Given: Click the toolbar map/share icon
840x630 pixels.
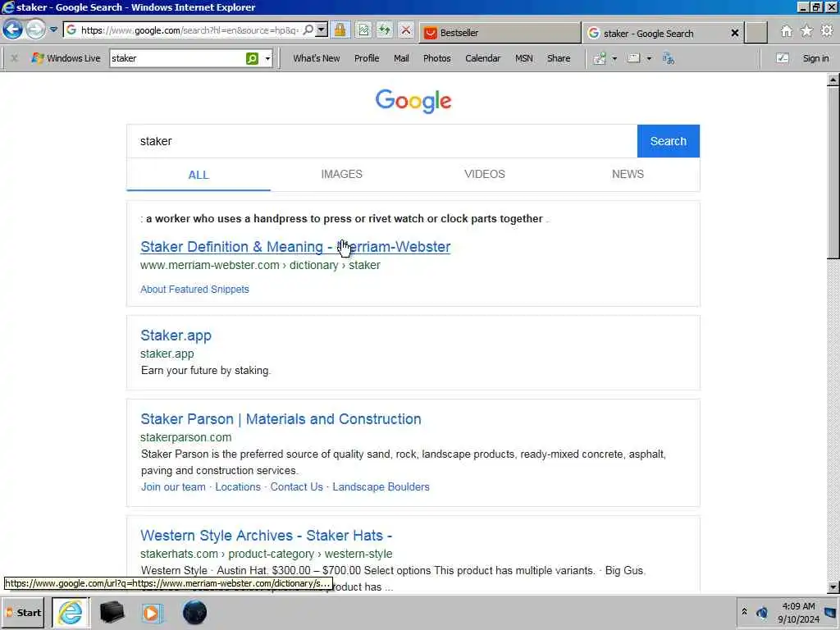Looking at the screenshot, I should tap(600, 58).
